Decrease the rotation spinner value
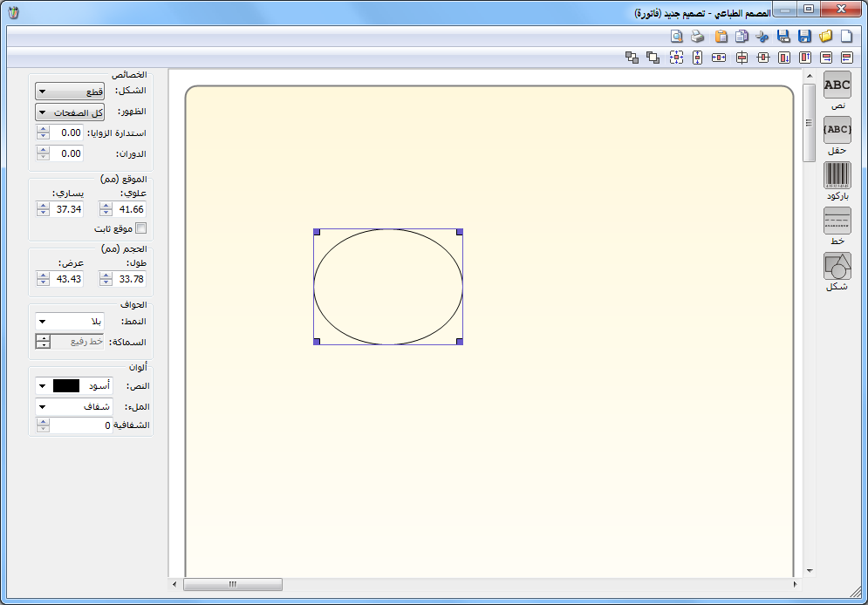868x605 pixels. (x=43, y=158)
